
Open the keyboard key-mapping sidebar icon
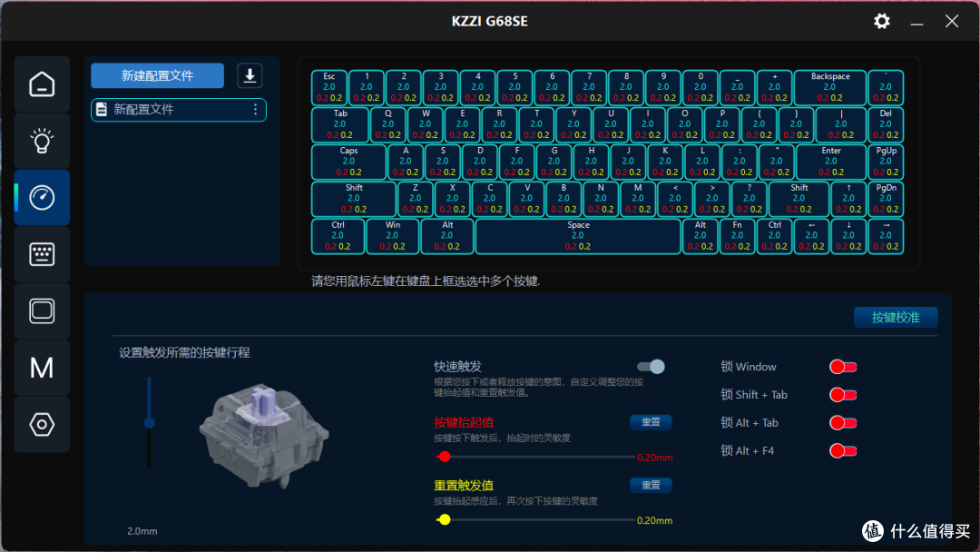tap(42, 254)
